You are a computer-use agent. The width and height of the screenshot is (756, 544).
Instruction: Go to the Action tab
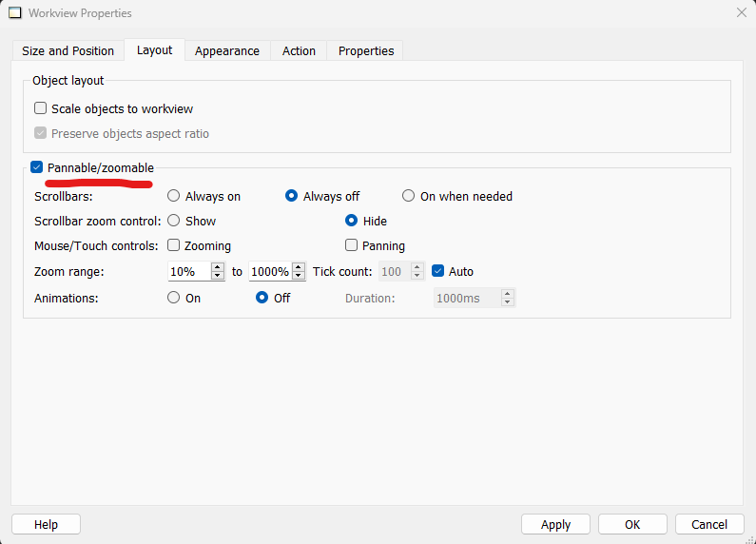click(299, 50)
